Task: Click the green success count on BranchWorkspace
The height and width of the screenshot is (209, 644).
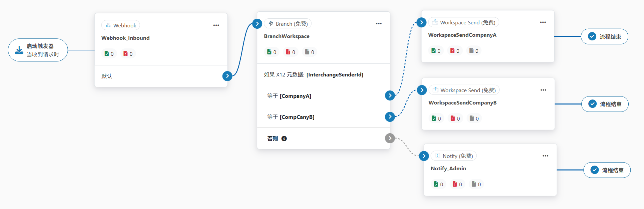Action: pyautogui.click(x=272, y=52)
